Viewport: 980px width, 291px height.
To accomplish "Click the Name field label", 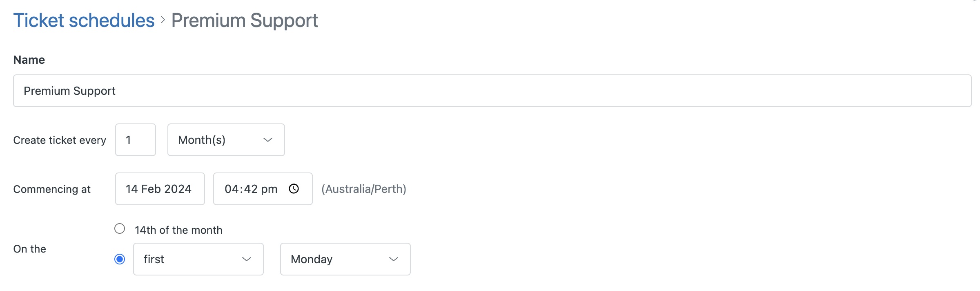I will click(29, 60).
